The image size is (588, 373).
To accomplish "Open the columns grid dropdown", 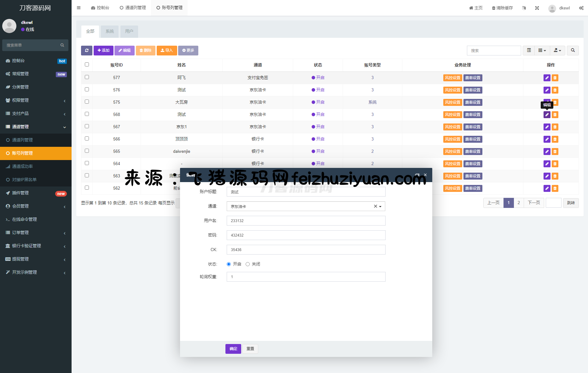I will [542, 50].
